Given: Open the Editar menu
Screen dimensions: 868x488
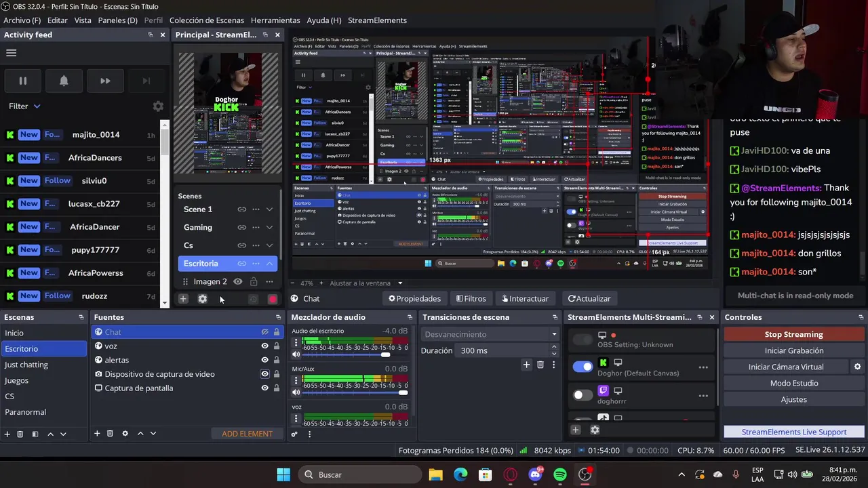Looking at the screenshot, I should point(57,20).
